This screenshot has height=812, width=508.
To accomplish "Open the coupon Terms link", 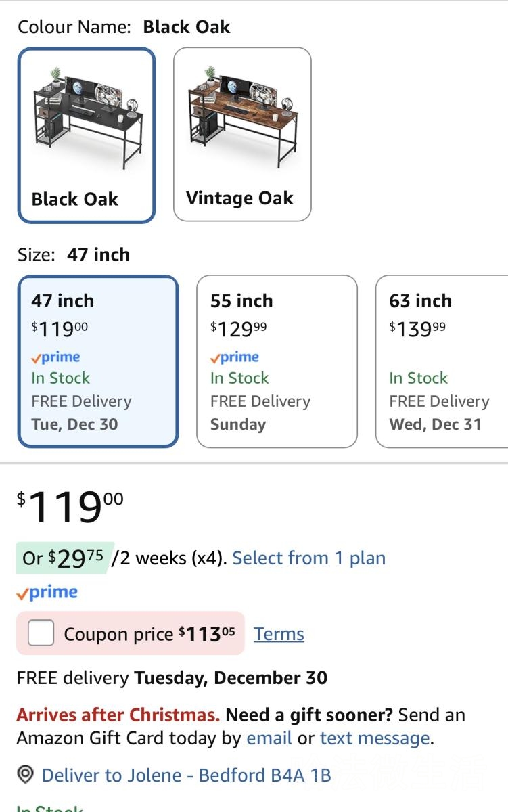I will point(279,634).
